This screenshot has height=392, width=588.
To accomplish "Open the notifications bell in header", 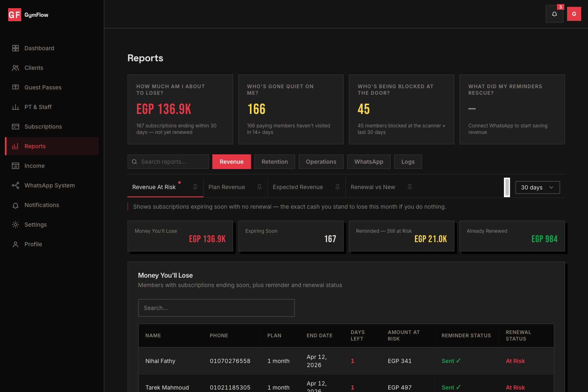I will [x=554, y=14].
